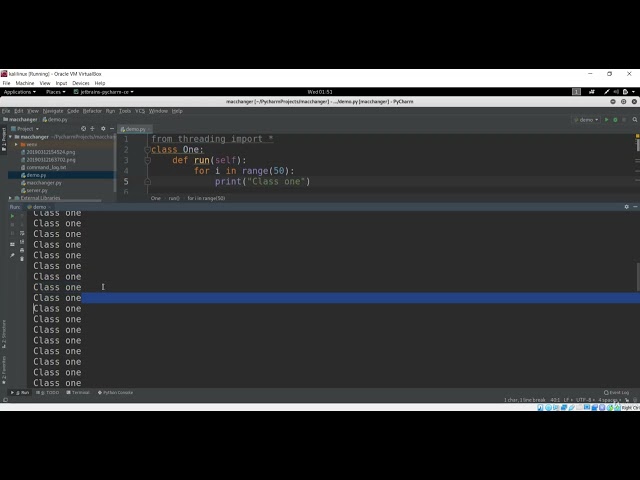Select the demo.py editor tab
The image size is (640, 480).
point(133,129)
